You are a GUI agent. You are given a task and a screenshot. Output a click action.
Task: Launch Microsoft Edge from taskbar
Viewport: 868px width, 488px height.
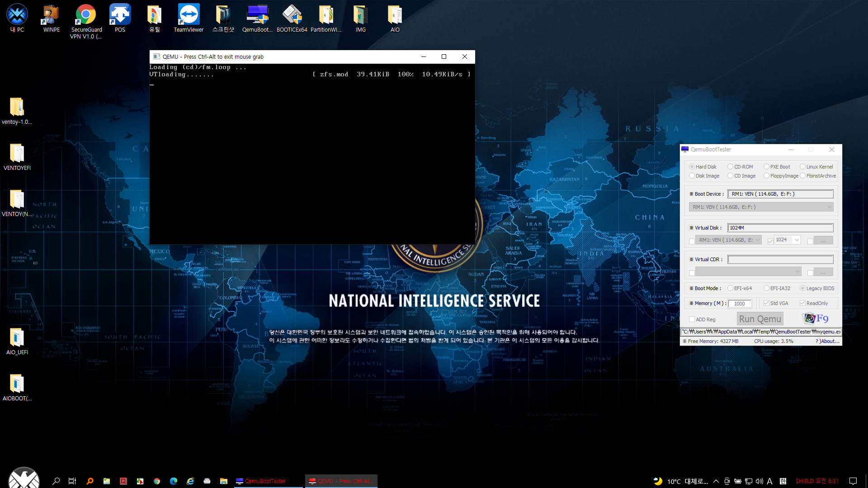[x=174, y=481]
